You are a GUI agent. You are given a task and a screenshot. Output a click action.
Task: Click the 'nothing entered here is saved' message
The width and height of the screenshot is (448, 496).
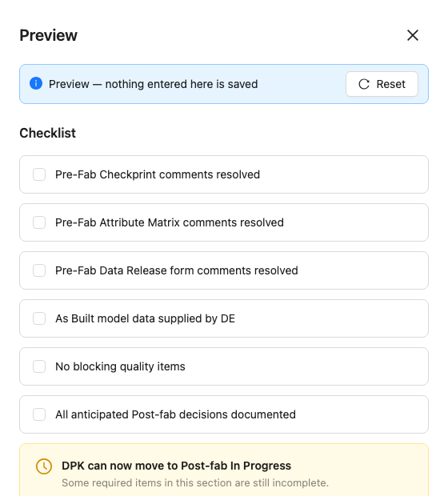(182, 84)
